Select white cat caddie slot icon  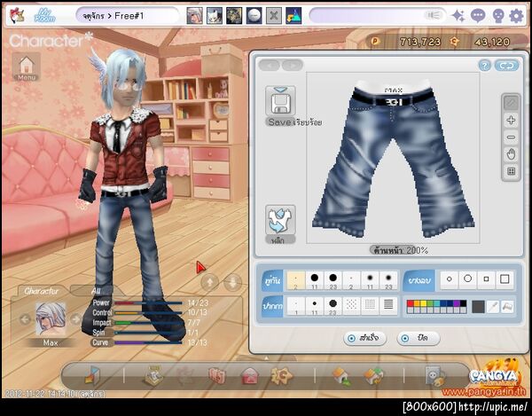coord(215,16)
